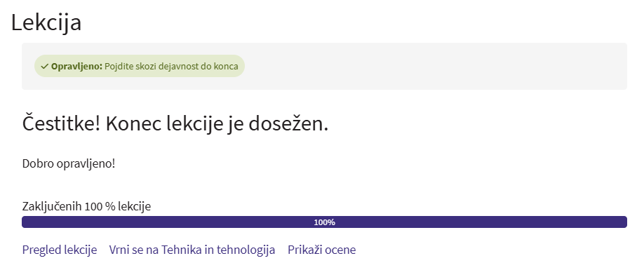Click the 100% label inside progress bar
Screen dimensions: 644x270
point(325,222)
